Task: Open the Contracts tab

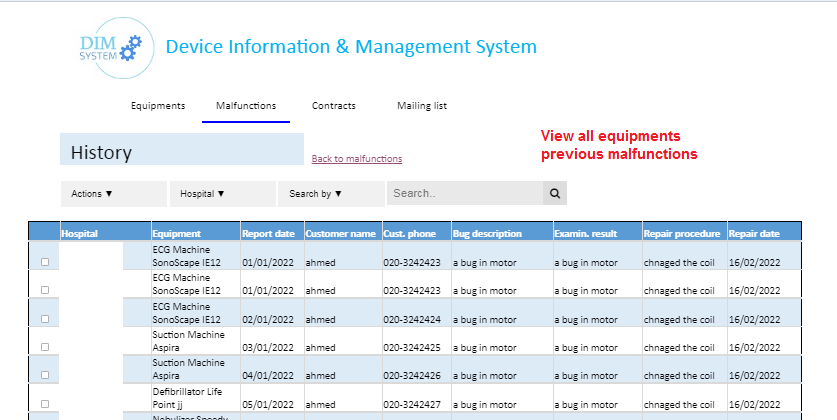Action: [x=334, y=106]
